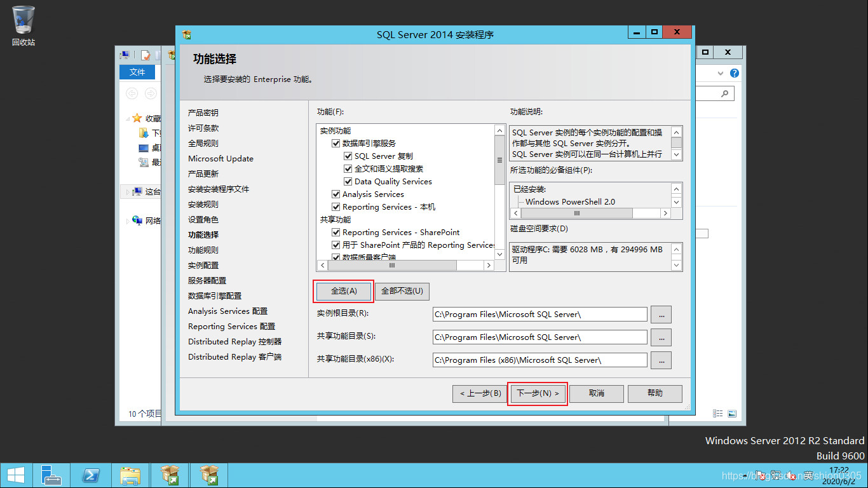868x488 pixels.
Task: Click the 共享功能目录(S) path field
Action: pyautogui.click(x=540, y=337)
